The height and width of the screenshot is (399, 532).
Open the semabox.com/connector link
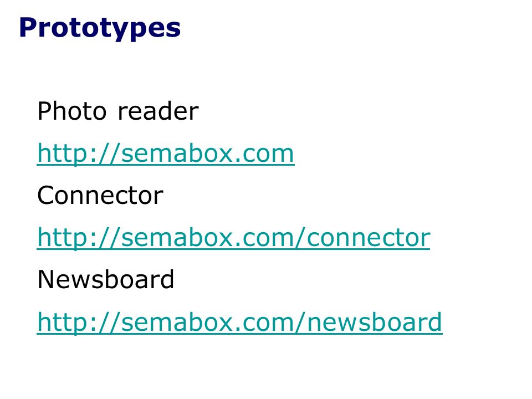coord(233,238)
